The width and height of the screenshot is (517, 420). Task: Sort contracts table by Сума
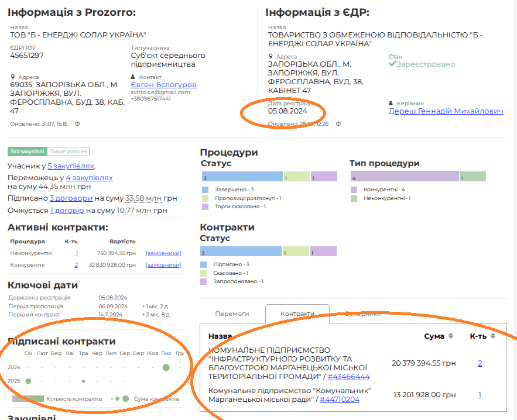[x=451, y=336]
